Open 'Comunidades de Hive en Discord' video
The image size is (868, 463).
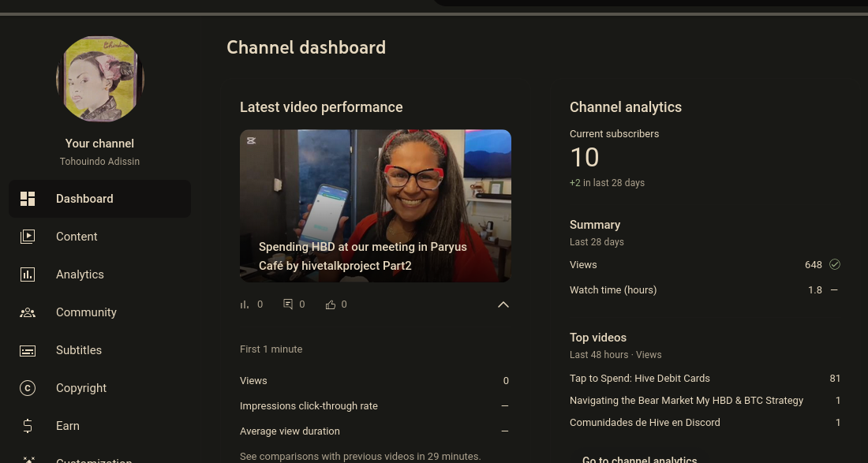[x=645, y=423]
